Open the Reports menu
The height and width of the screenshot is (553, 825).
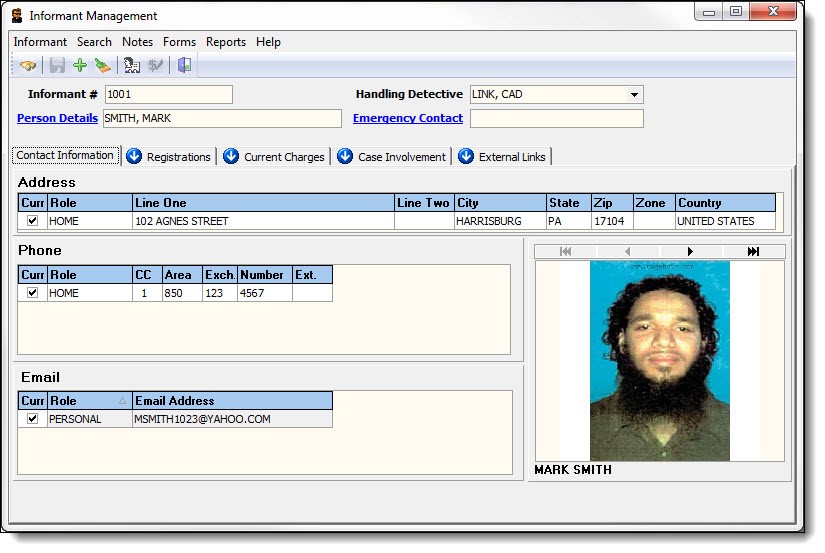226,42
